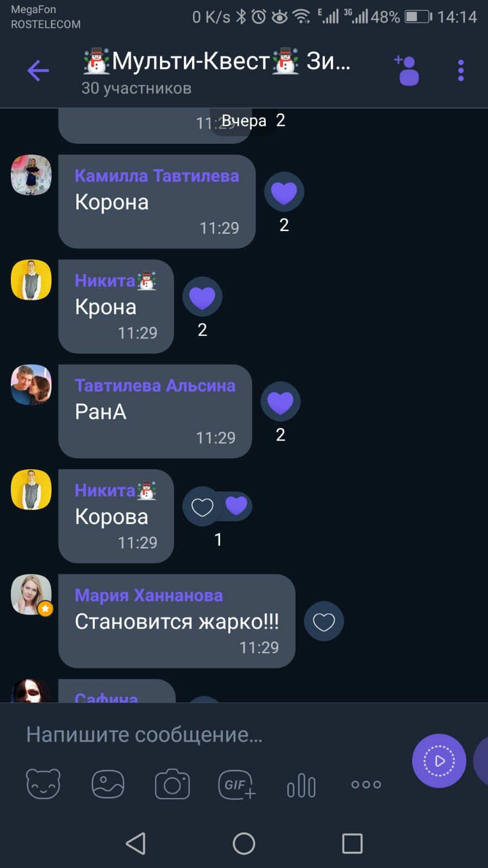Open the sticker bear face icon
This screenshot has width=488, height=868.
[x=43, y=784]
